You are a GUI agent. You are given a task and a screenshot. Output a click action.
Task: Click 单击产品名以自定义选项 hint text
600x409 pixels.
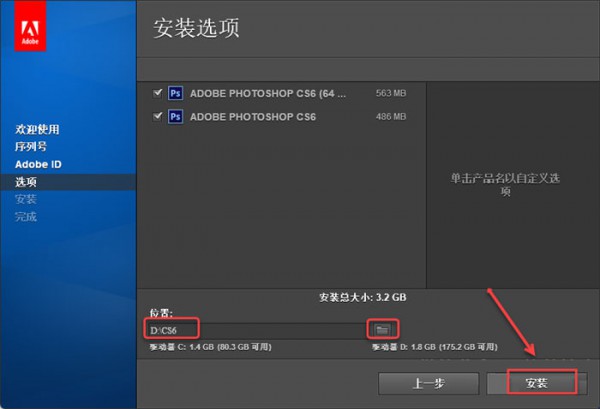[505, 184]
